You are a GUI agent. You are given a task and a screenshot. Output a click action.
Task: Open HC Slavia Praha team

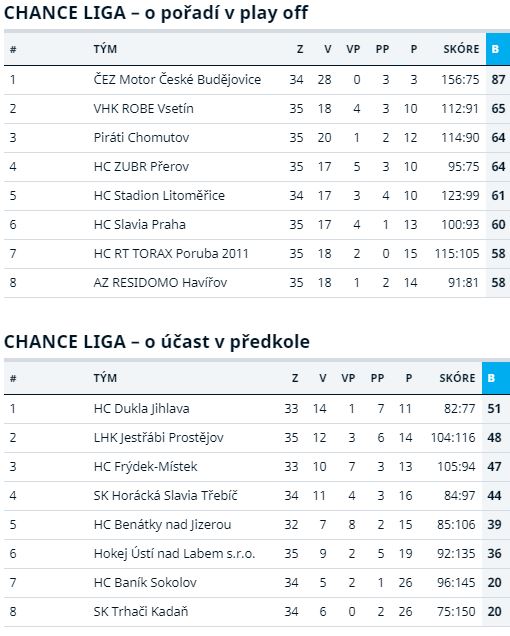click(140, 225)
